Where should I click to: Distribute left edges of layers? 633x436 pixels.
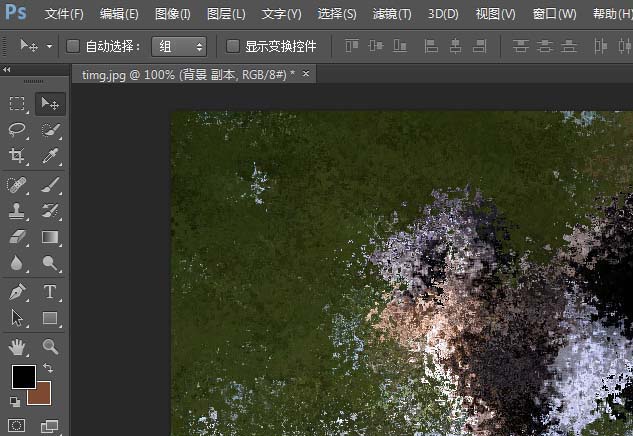coord(600,46)
